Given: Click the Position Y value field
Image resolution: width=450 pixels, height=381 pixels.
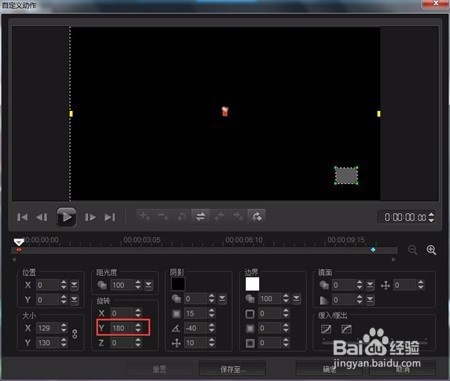Looking at the screenshot, I should [48, 300].
